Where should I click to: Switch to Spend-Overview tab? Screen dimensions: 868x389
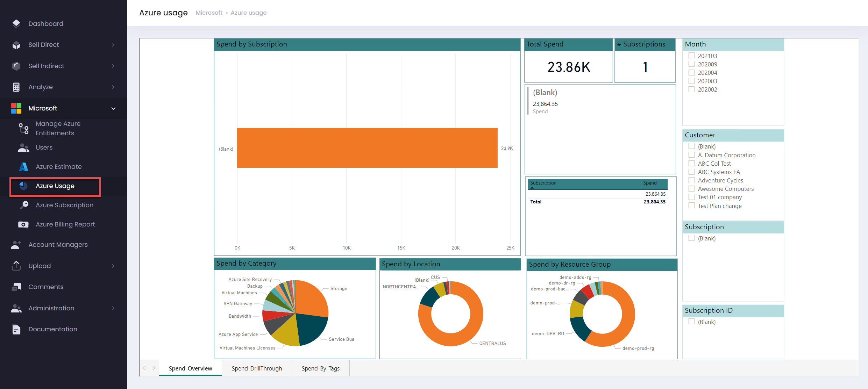[x=190, y=368]
